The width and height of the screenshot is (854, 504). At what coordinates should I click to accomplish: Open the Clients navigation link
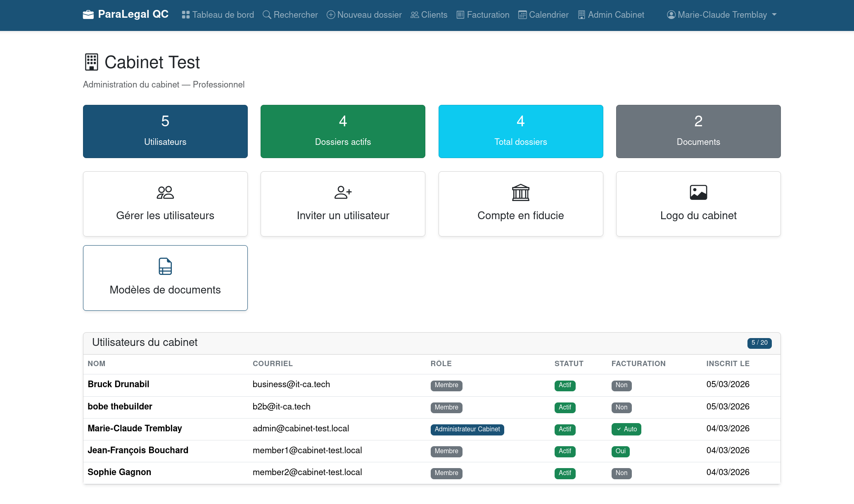[x=429, y=15]
